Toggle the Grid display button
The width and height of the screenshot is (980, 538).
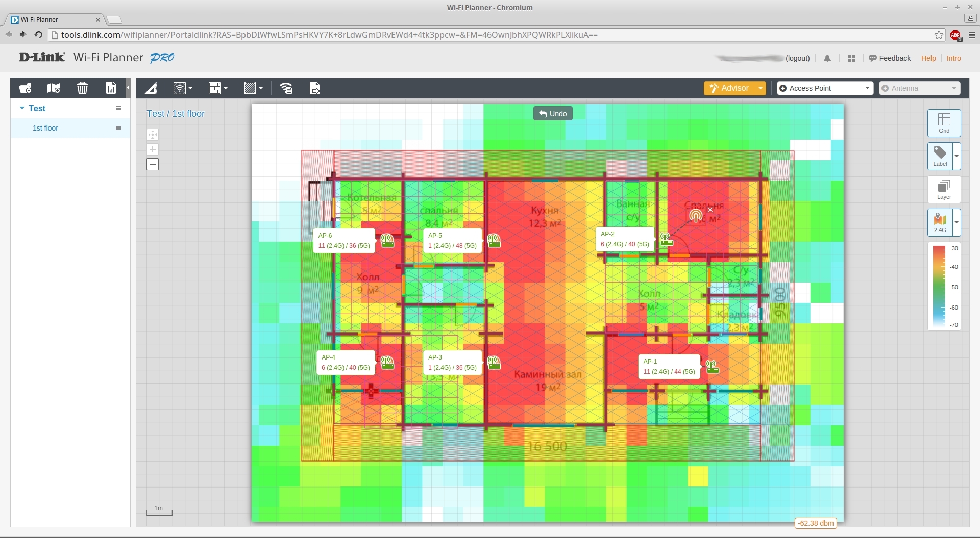coord(944,123)
